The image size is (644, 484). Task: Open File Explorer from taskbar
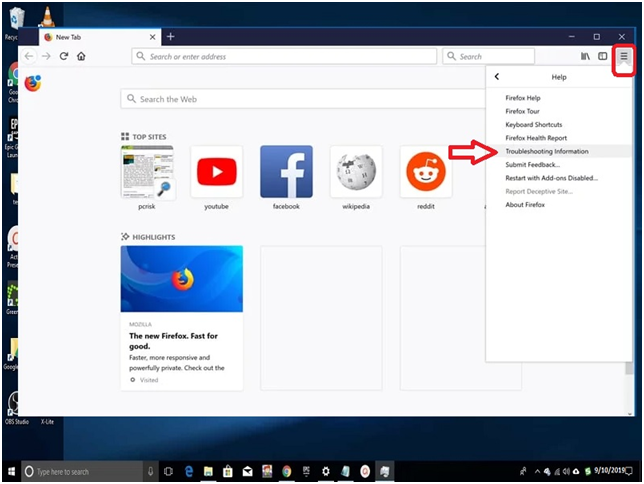click(208, 471)
